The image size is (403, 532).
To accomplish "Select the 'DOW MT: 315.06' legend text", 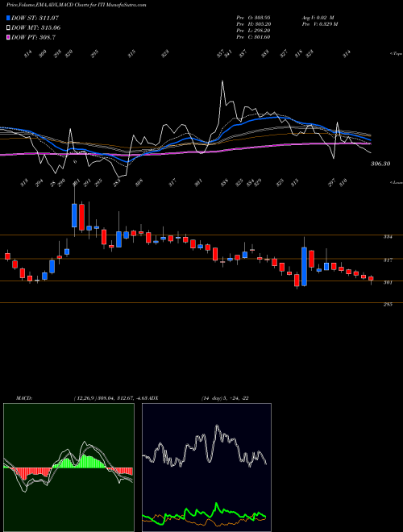I will [36, 27].
